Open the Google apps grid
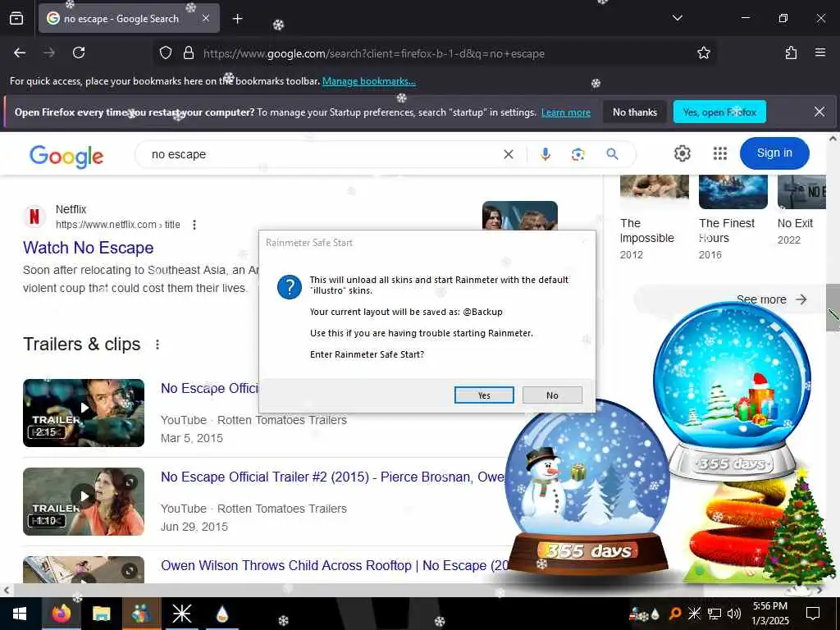Screen dimensions: 840x630 (720, 153)
